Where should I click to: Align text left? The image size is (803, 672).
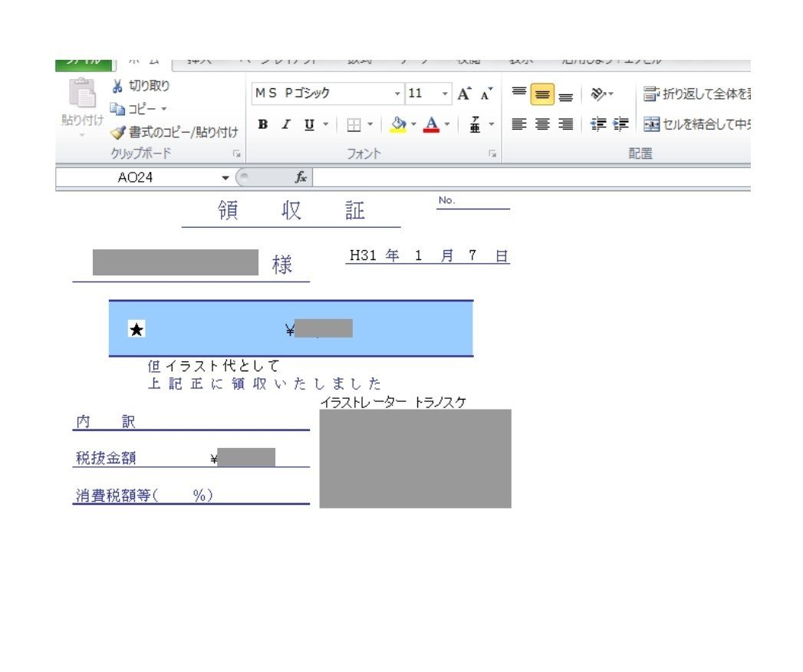point(518,124)
